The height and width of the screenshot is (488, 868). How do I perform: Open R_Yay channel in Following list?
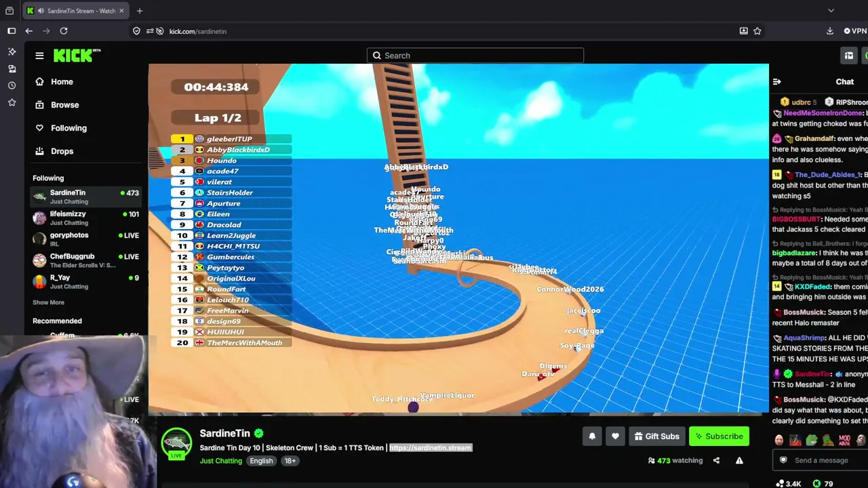86,282
